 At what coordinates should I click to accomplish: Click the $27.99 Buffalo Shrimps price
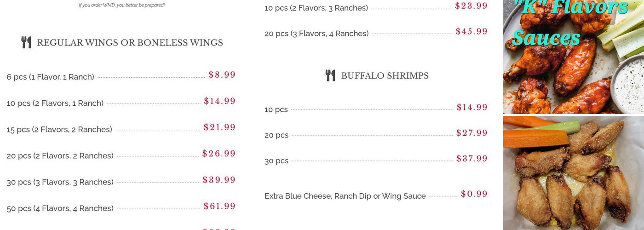pos(472,133)
